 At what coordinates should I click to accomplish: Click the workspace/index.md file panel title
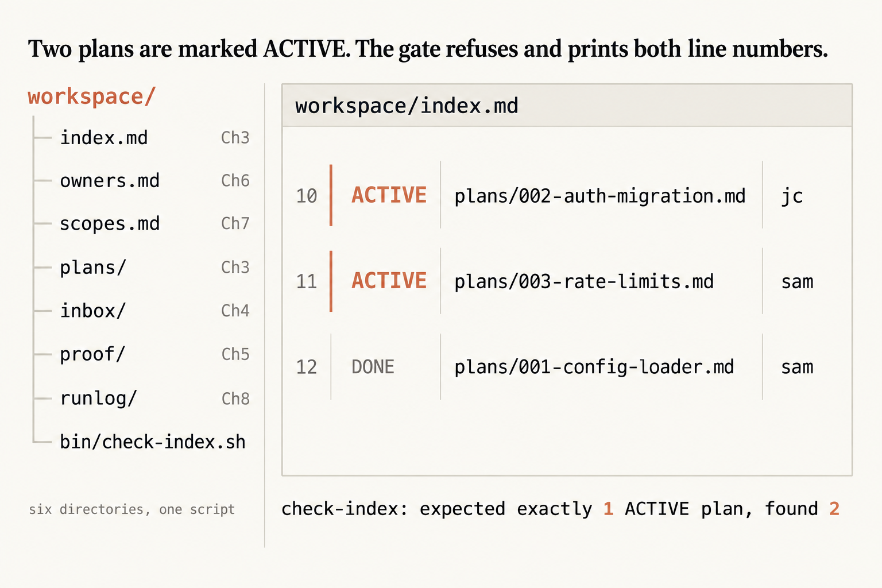407,106
